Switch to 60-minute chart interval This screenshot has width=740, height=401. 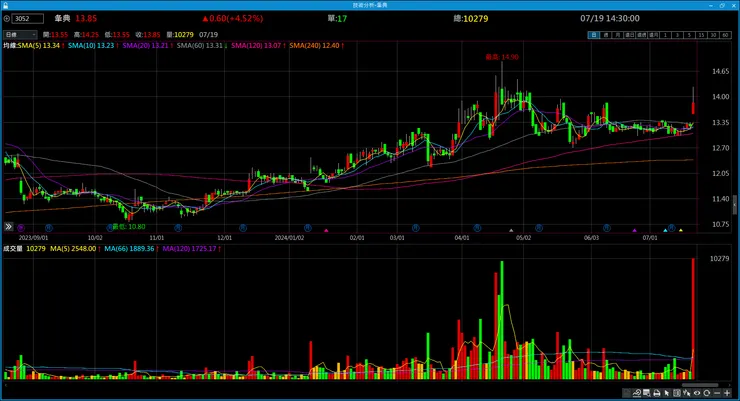point(725,35)
